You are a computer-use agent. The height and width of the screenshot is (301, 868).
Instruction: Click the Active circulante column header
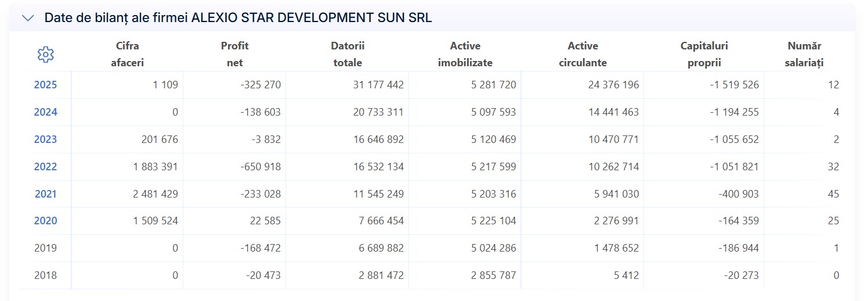pyautogui.click(x=583, y=54)
